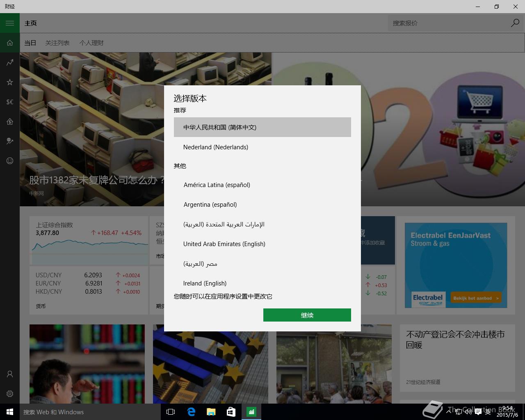Open the 上证综合指数 chart tile
This screenshot has height=420, width=525.
(x=89, y=240)
